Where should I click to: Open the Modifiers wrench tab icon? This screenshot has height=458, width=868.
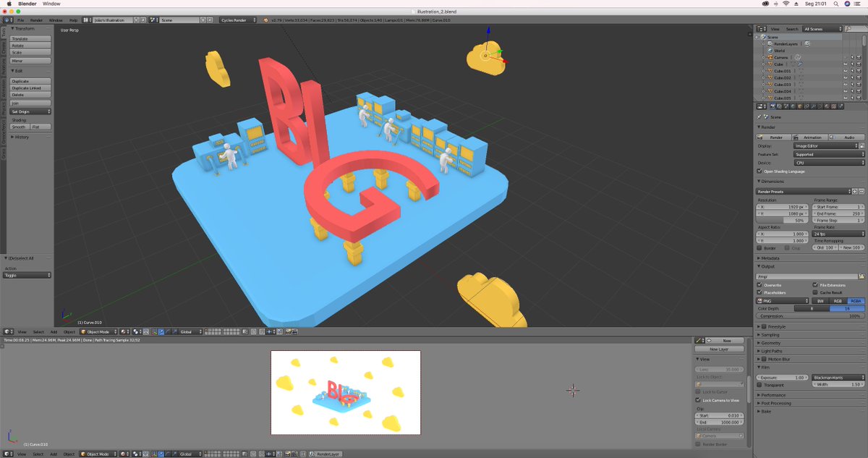[813, 106]
